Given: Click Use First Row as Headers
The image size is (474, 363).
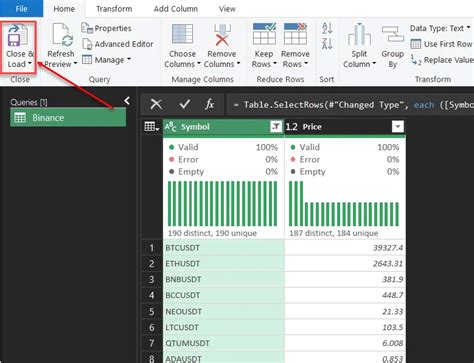Looking at the screenshot, I should pyautogui.click(x=442, y=44).
